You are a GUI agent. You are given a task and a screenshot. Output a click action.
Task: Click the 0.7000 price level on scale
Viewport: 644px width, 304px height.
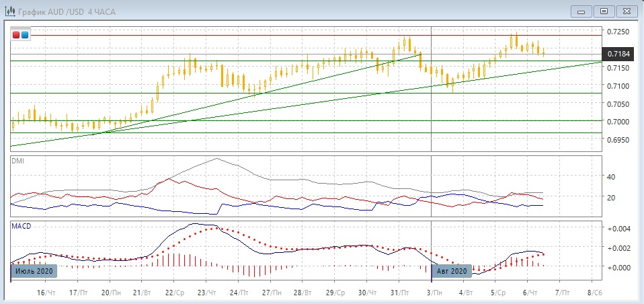(618, 121)
